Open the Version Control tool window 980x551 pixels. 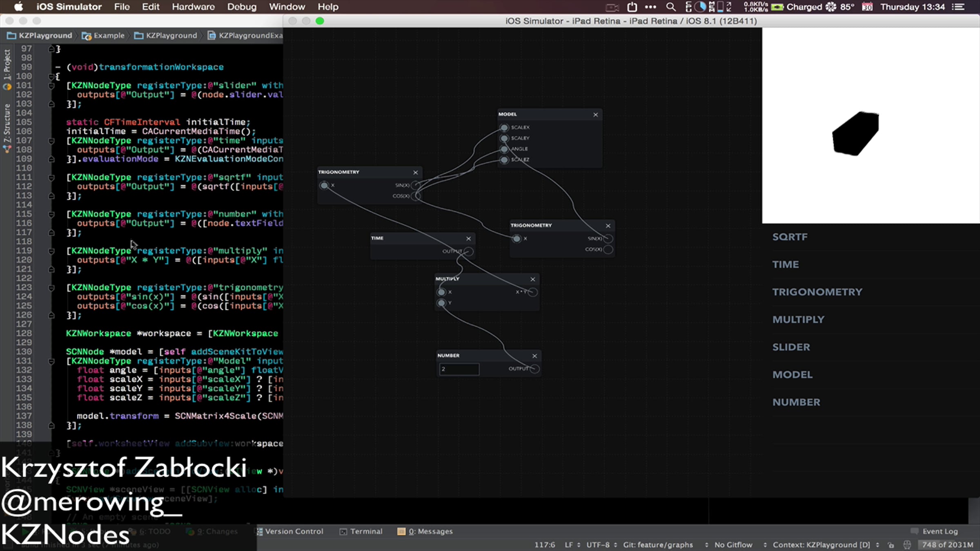290,531
